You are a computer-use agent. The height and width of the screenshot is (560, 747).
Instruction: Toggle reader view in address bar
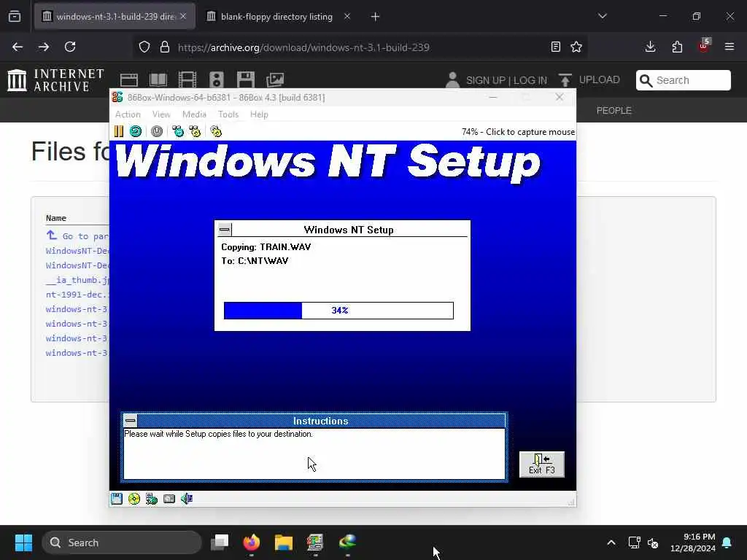click(555, 47)
